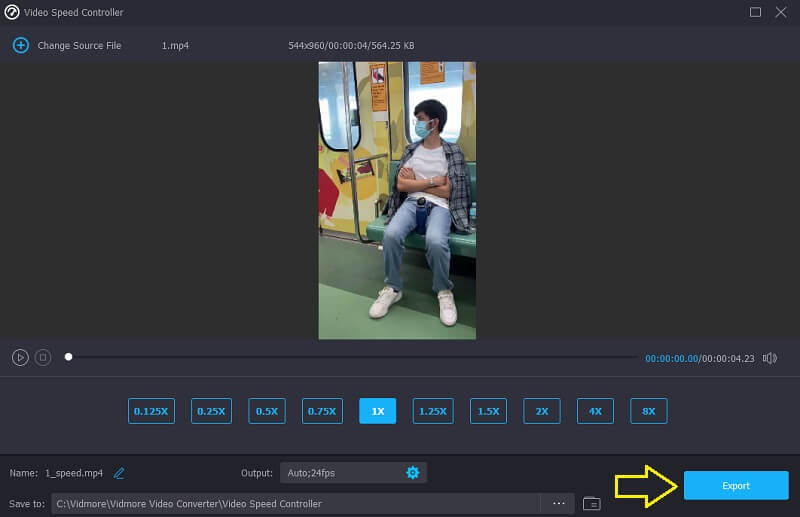Select the 1X normal speed button
Viewport: 800px width, 517px height.
(378, 411)
